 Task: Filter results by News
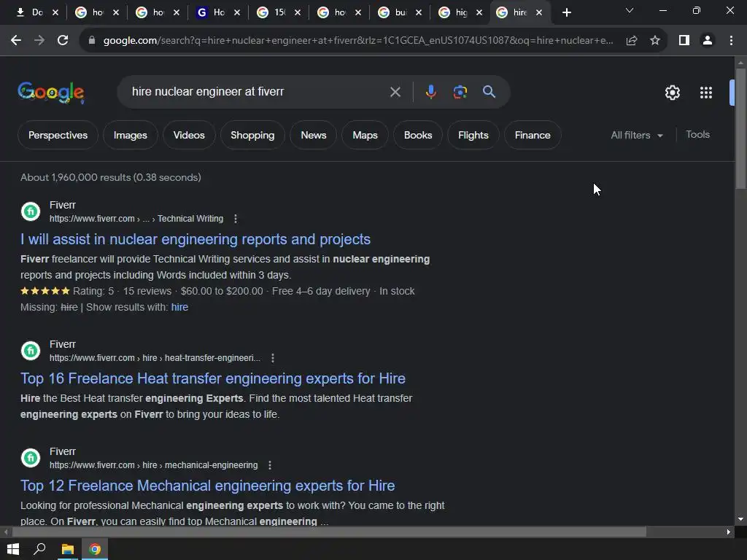click(314, 135)
